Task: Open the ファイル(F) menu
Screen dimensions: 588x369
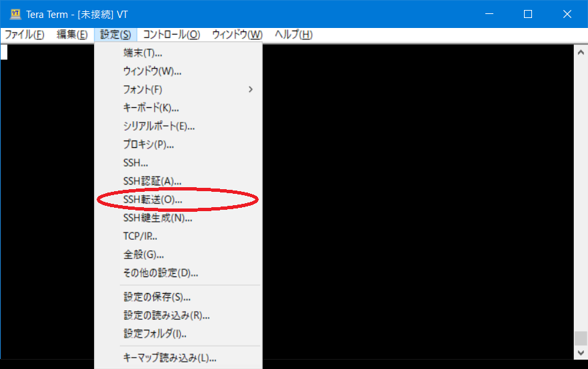Action: click(x=25, y=35)
